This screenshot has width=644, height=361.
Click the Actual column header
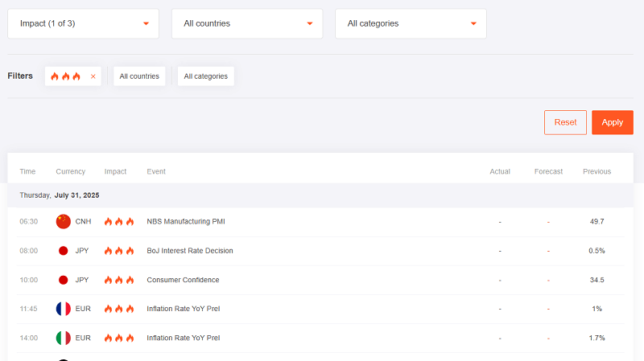click(x=500, y=171)
